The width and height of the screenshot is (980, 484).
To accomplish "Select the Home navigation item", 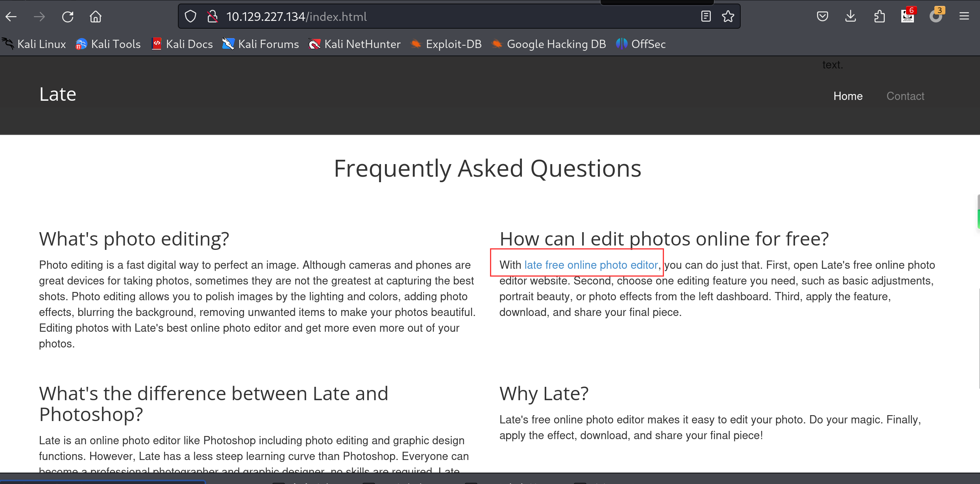I will click(x=848, y=96).
